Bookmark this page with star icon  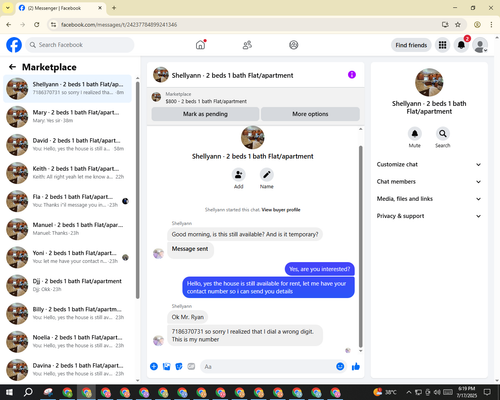click(x=458, y=24)
